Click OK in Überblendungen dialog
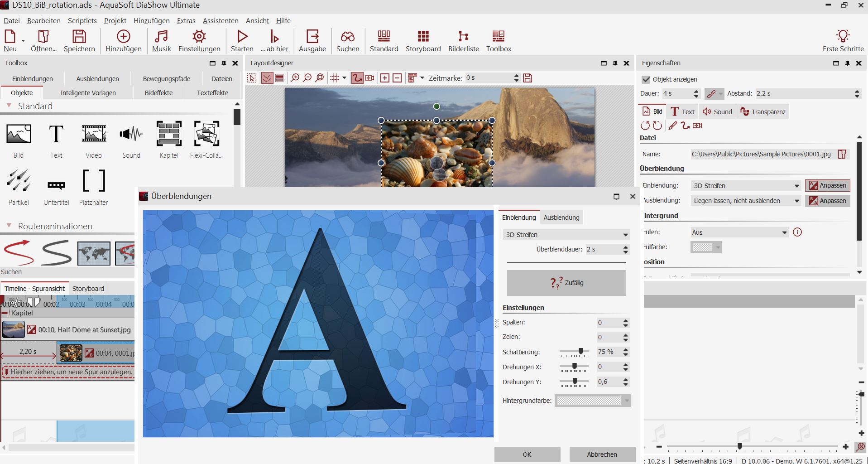This screenshot has height=464, width=868. [527, 454]
